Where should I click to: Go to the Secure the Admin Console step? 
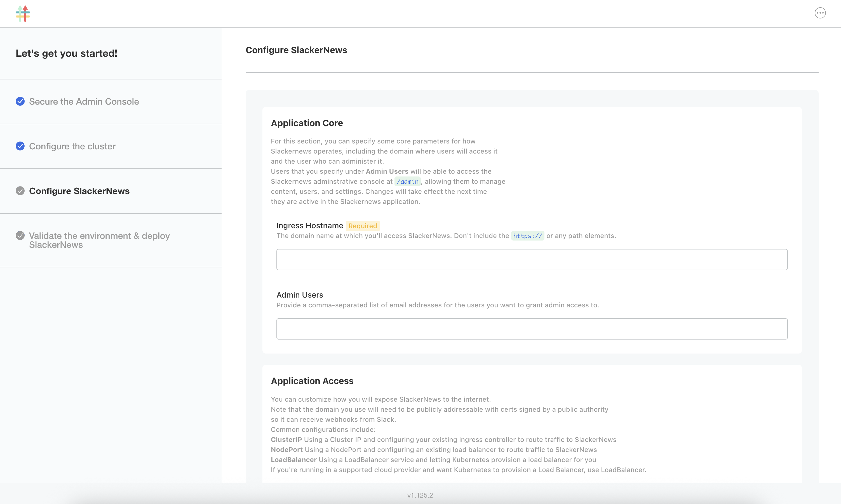(84, 101)
